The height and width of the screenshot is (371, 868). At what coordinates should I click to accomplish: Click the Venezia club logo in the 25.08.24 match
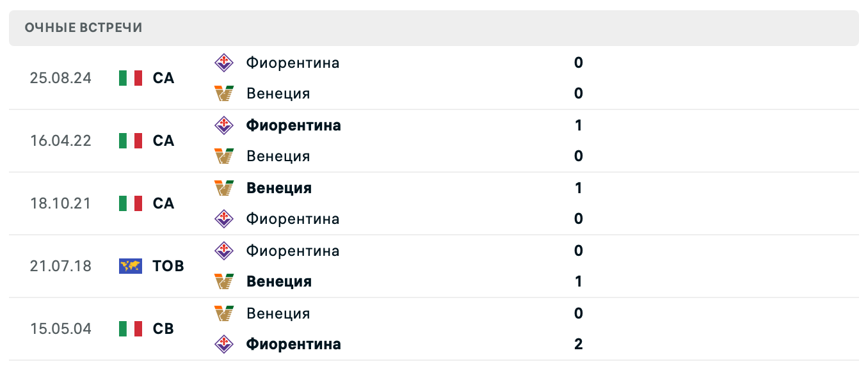pos(225,93)
